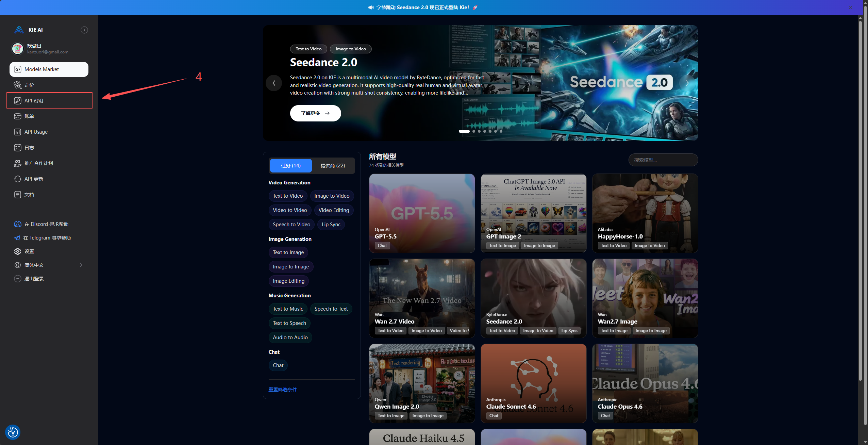The height and width of the screenshot is (445, 868).
Task: Filter by Chat task chip
Action: [x=278, y=365]
